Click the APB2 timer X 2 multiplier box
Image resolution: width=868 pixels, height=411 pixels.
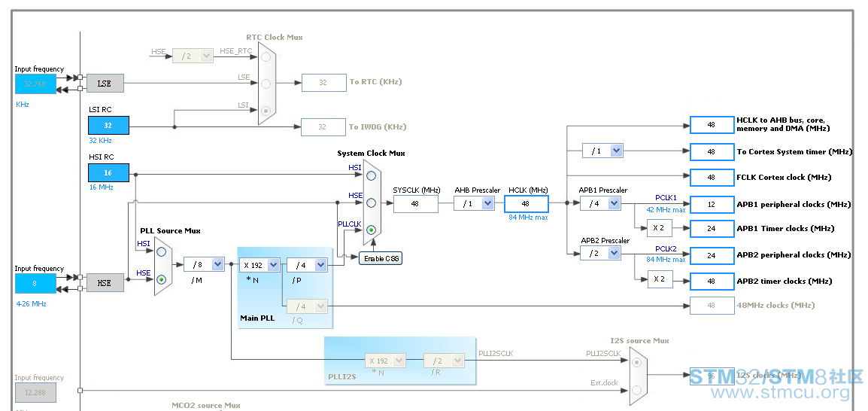660,279
